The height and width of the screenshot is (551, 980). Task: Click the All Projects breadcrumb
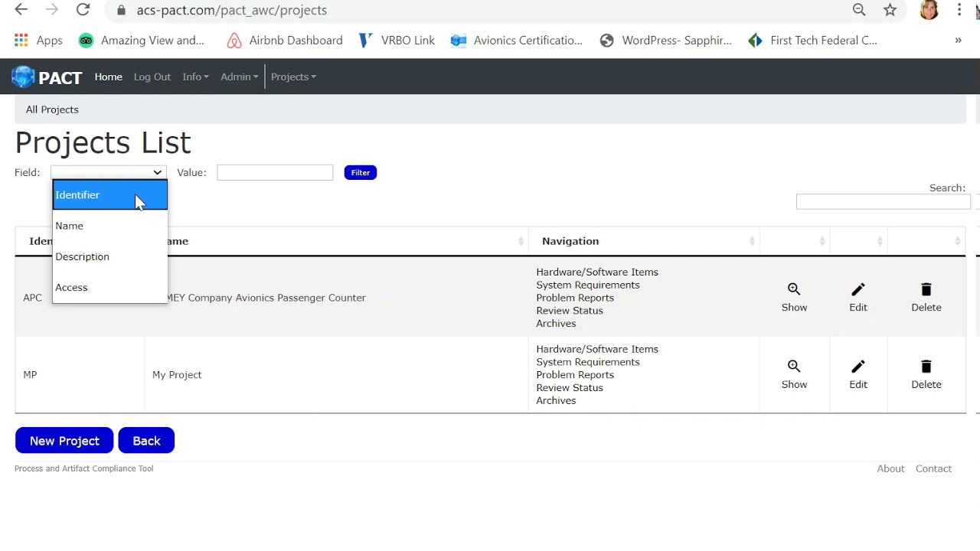(52, 109)
